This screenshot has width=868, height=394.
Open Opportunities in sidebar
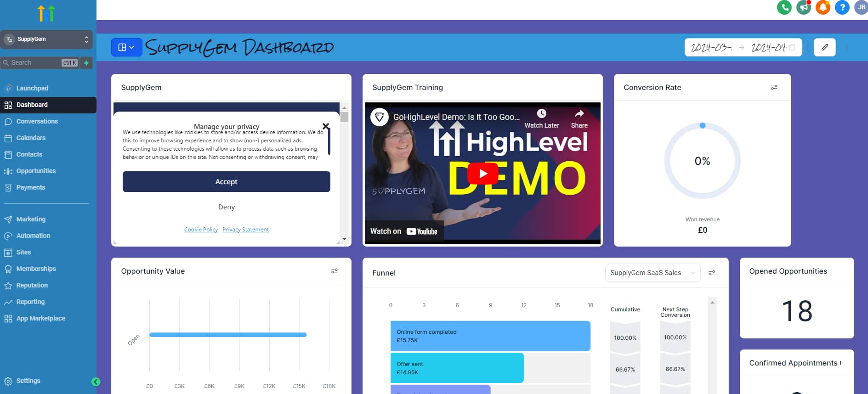point(48,171)
